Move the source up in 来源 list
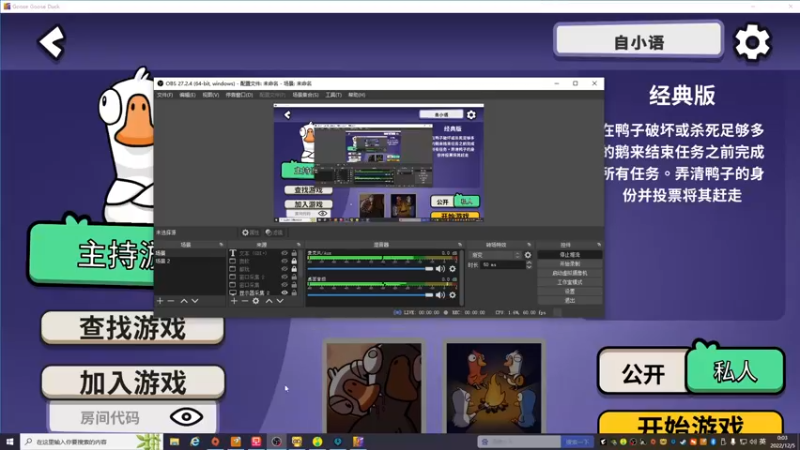800x450 pixels. click(x=269, y=301)
